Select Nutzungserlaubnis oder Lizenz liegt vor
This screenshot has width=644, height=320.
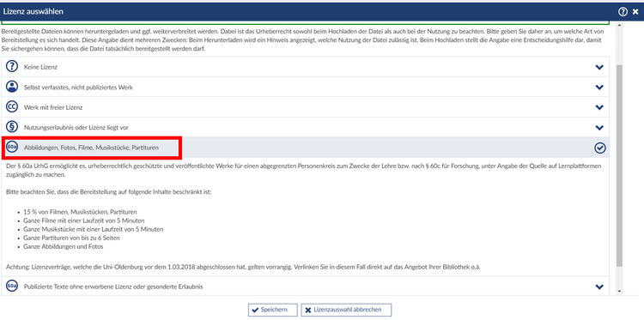pyautogui.click(x=305, y=127)
